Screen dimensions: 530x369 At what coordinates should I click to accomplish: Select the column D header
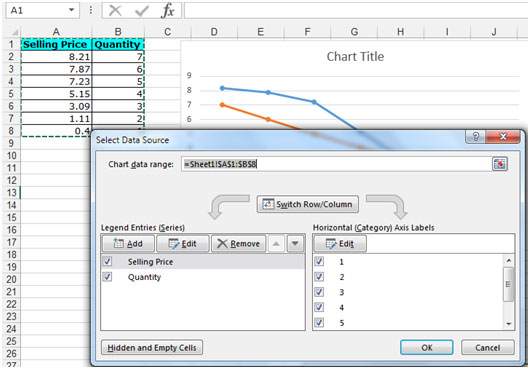(x=214, y=32)
